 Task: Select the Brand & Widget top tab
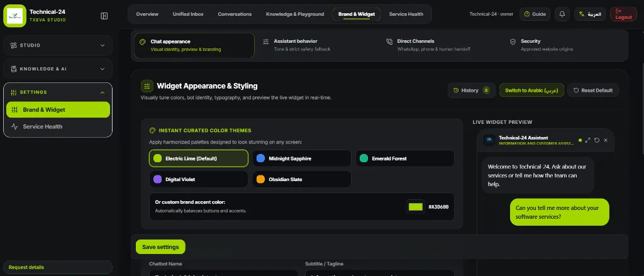pyautogui.click(x=357, y=14)
